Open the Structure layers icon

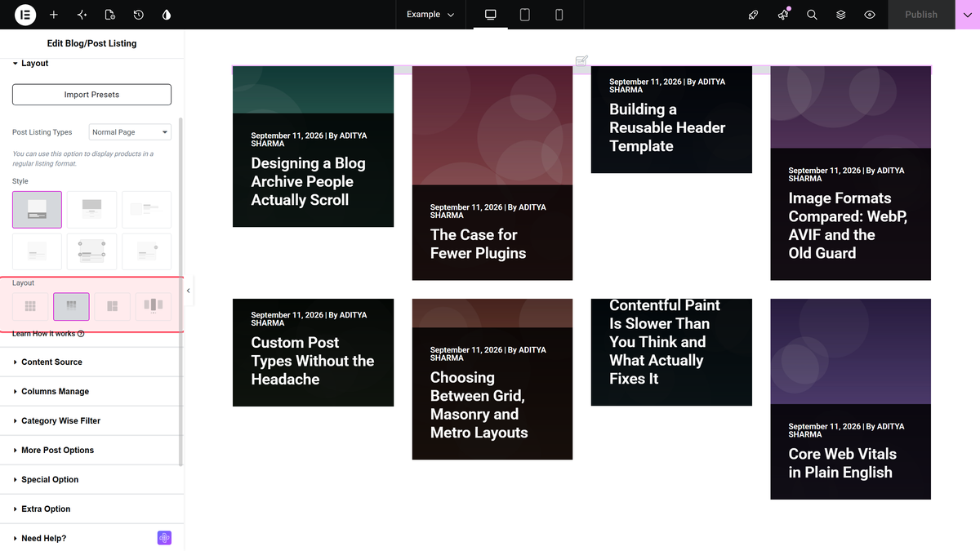[841, 15]
